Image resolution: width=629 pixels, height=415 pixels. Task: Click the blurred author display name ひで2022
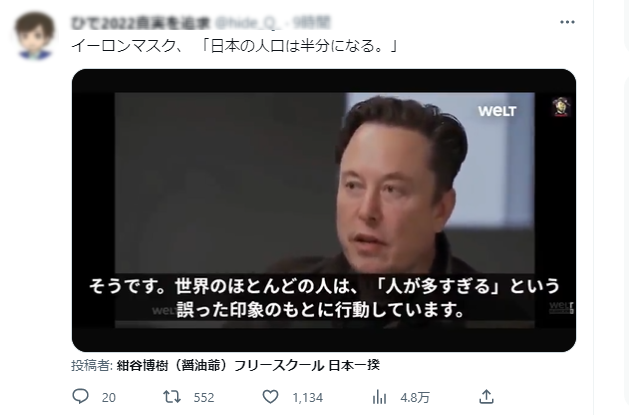(140, 24)
